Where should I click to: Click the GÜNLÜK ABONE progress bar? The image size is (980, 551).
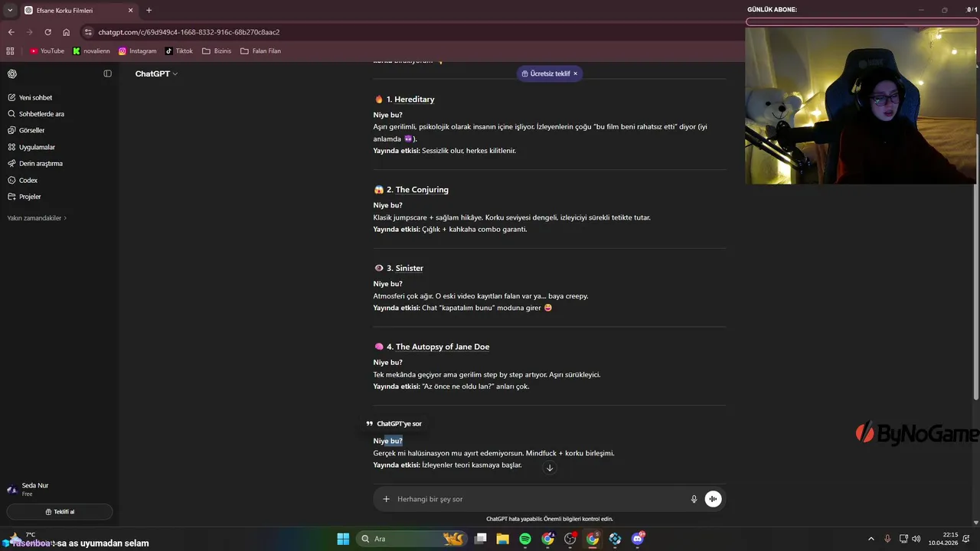tap(862, 21)
